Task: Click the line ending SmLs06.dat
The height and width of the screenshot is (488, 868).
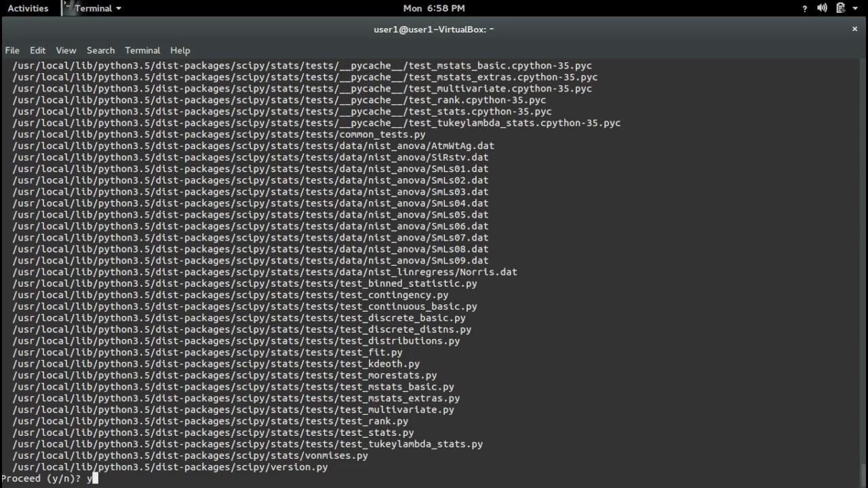Action: tap(250, 226)
